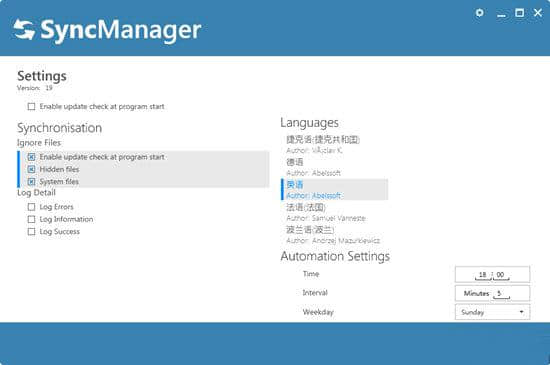This screenshot has height=365, width=550.
Task: Enable update check at program start checkbox
Action: pos(32,106)
